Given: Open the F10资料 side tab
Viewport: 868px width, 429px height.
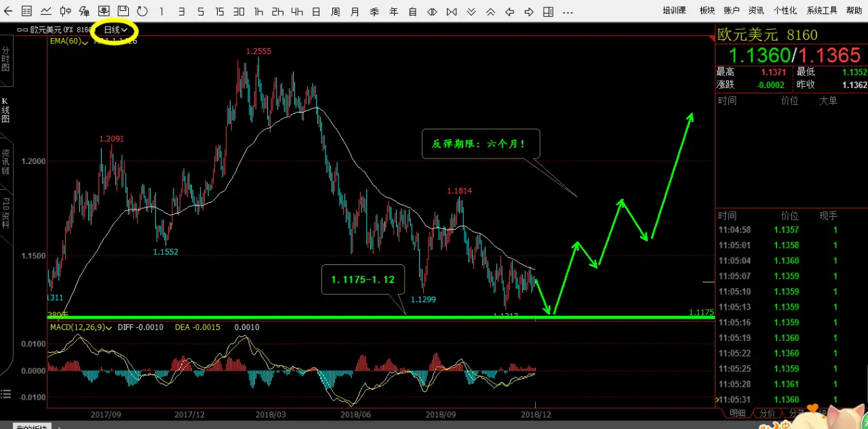Looking at the screenshot, I should (5, 213).
